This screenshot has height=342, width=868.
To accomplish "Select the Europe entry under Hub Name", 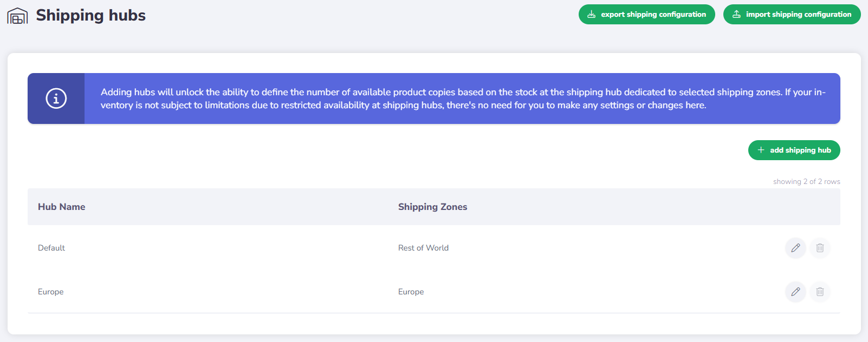I will tap(51, 292).
